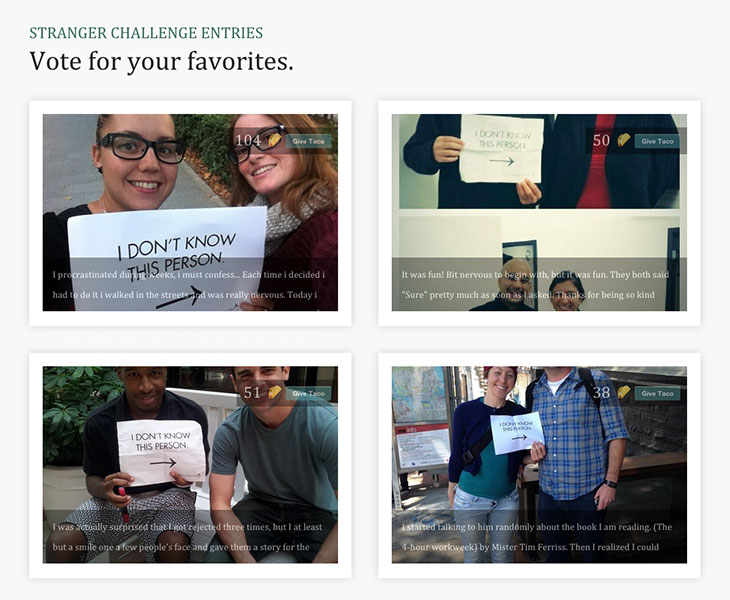The width and height of the screenshot is (730, 600).
Task: Give Taco to the entry with 50 votes
Action: click(x=657, y=141)
